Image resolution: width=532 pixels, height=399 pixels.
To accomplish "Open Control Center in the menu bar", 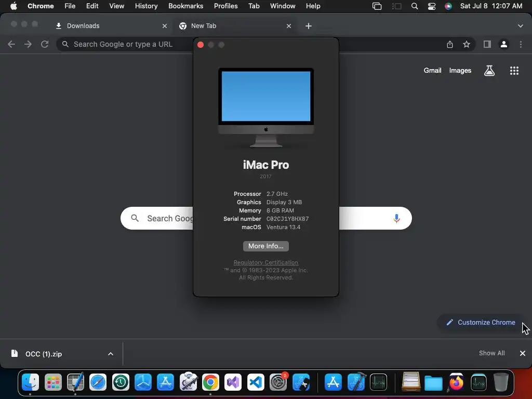I will (x=431, y=6).
